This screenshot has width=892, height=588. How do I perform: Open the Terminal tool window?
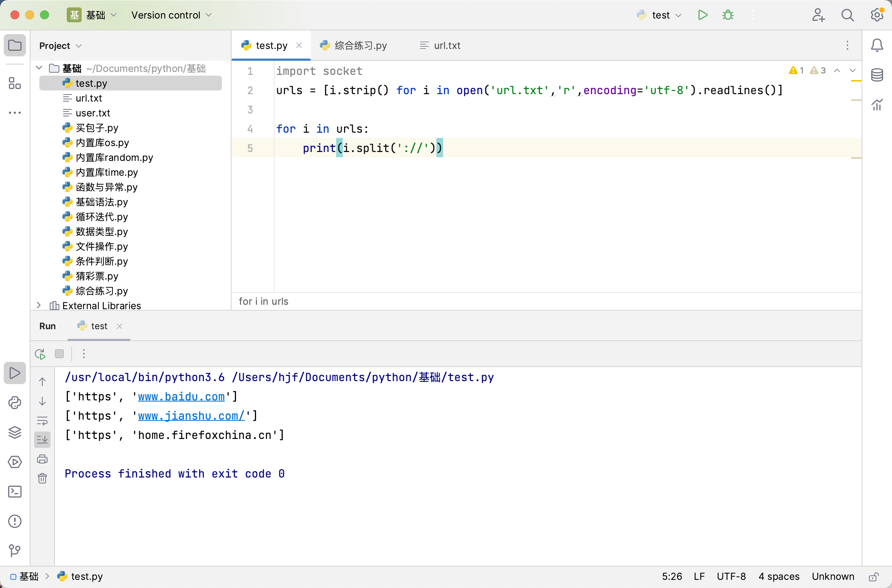tap(14, 492)
